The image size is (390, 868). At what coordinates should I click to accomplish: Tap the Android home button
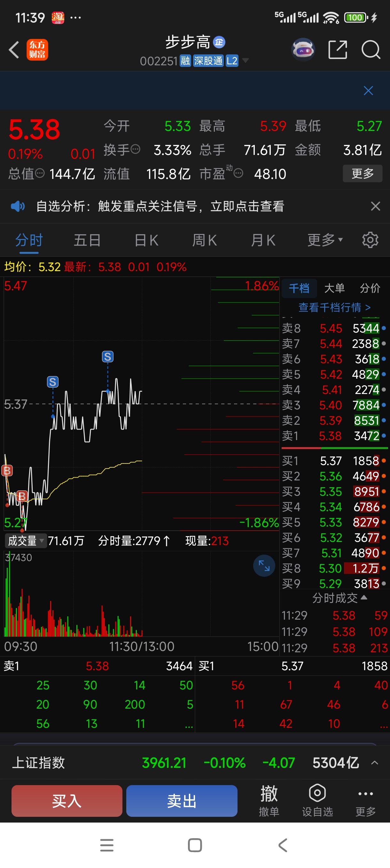click(x=195, y=845)
